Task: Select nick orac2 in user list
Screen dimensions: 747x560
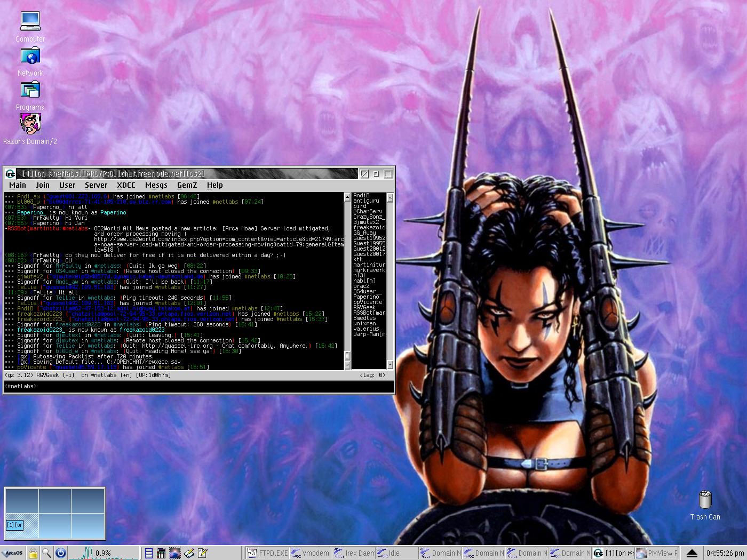Action: 361,286
